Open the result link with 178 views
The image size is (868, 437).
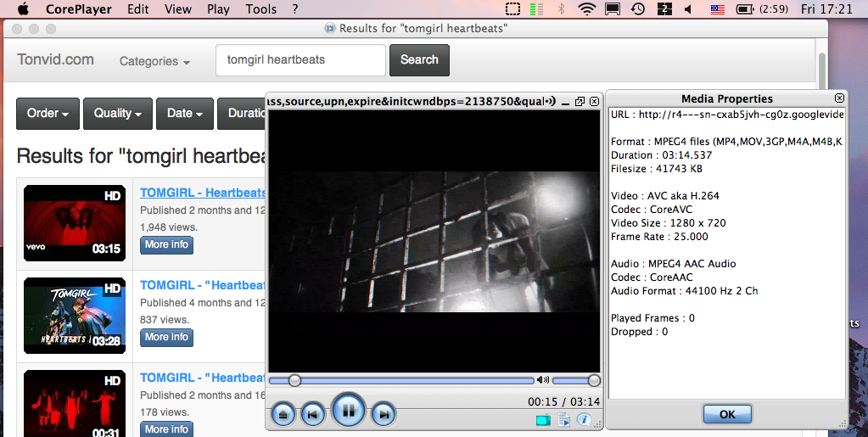(203, 378)
